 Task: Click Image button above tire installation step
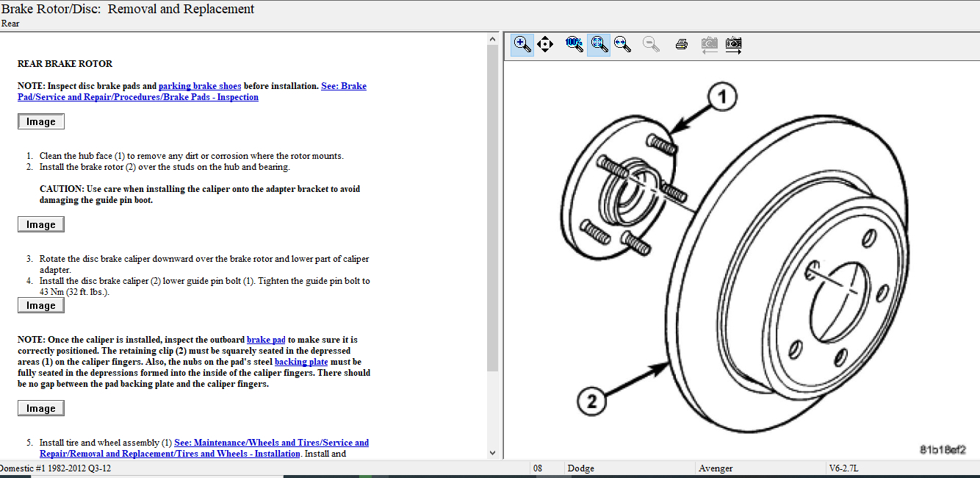pyautogui.click(x=41, y=408)
